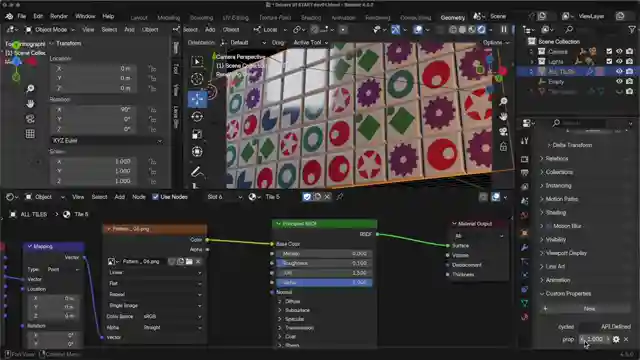Image resolution: width=640 pixels, height=360 pixels.
Task: Open the Node menu in node editor
Action: (x=139, y=197)
